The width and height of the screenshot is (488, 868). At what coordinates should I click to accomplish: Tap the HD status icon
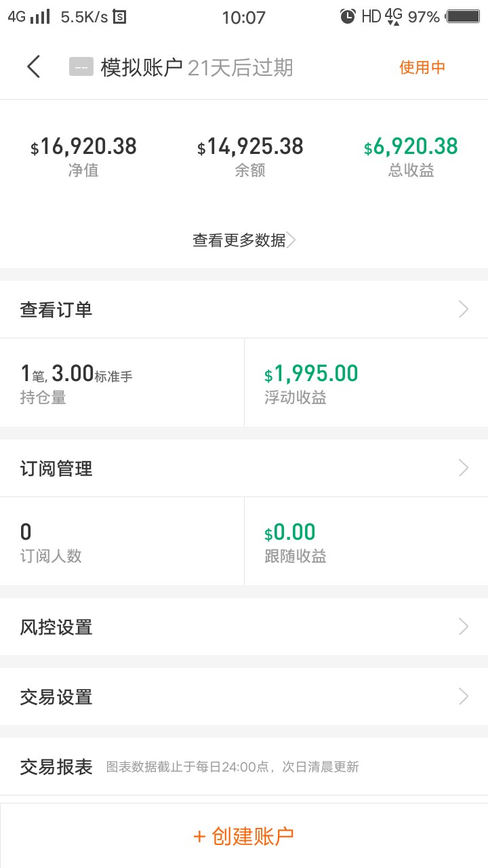pos(371,17)
